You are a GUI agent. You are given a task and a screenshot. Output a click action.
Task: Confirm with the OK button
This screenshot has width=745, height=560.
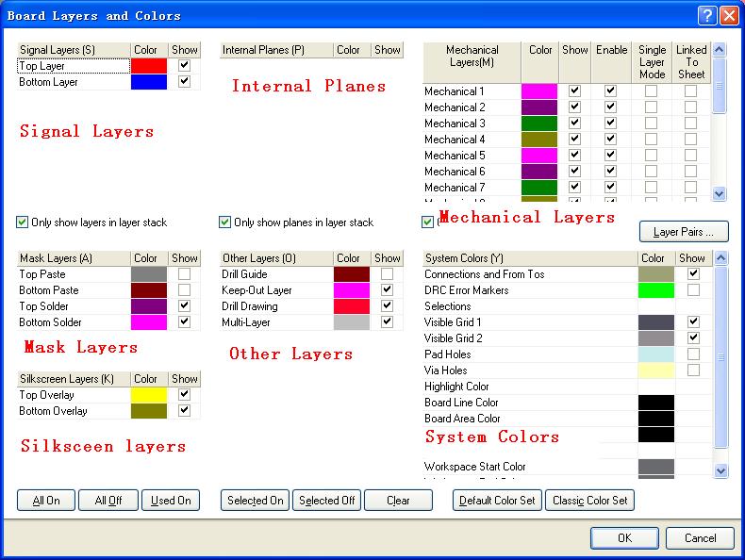(625, 538)
